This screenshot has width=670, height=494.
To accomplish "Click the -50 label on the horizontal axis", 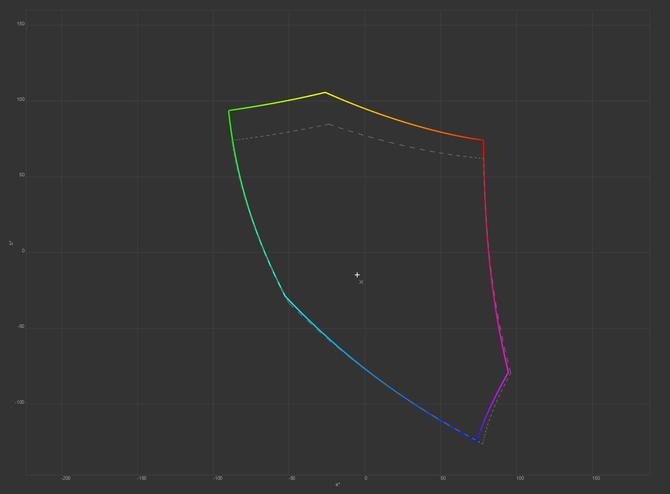I will pos(291,478).
